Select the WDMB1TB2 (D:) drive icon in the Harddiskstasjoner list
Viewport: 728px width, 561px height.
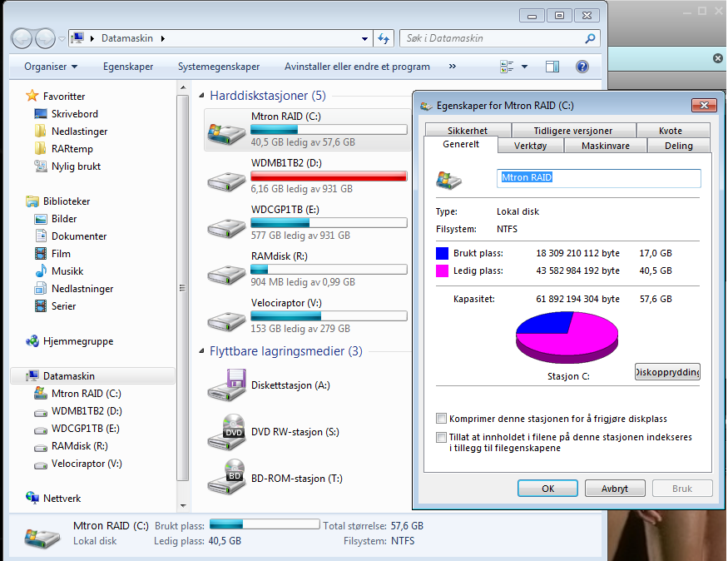226,181
